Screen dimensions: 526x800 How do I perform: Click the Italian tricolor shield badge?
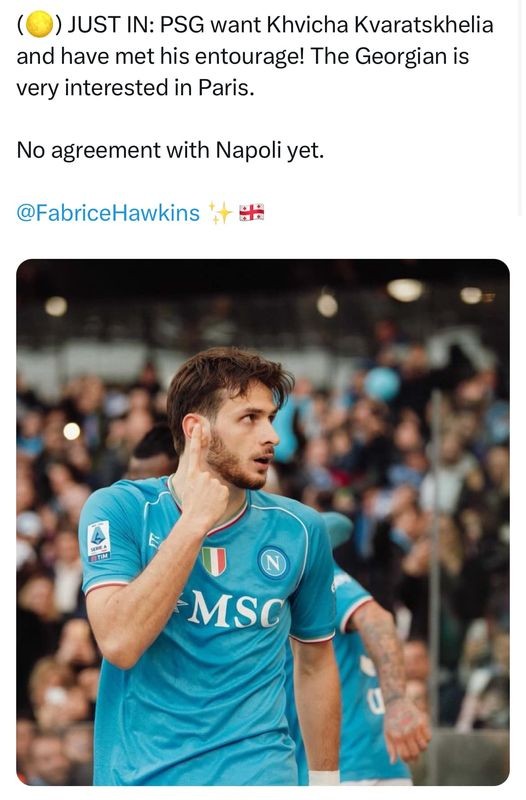214,561
